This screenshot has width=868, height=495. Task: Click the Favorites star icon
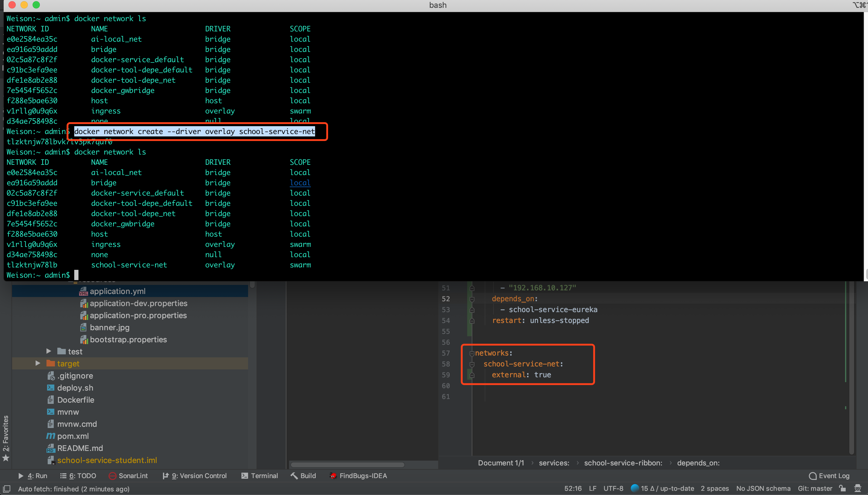click(5, 458)
